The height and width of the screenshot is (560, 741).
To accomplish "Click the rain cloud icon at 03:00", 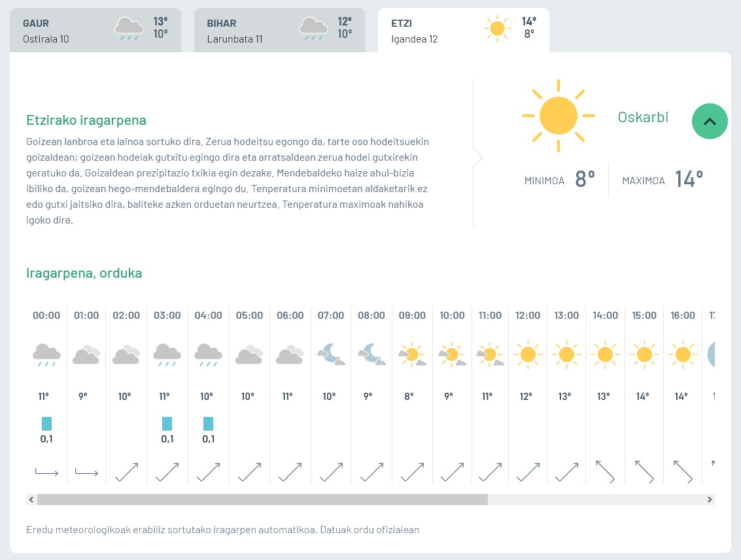I will click(167, 355).
